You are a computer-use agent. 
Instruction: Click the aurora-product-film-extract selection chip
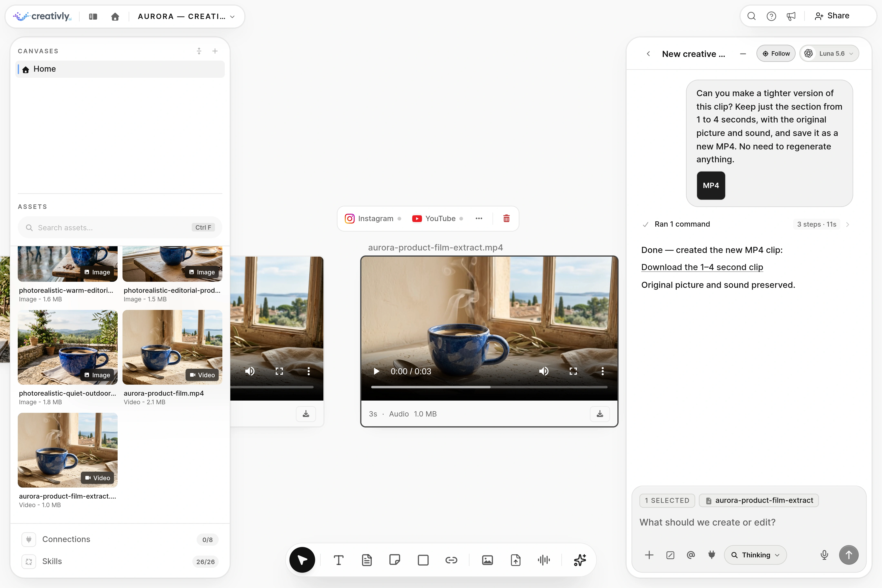[x=759, y=500]
